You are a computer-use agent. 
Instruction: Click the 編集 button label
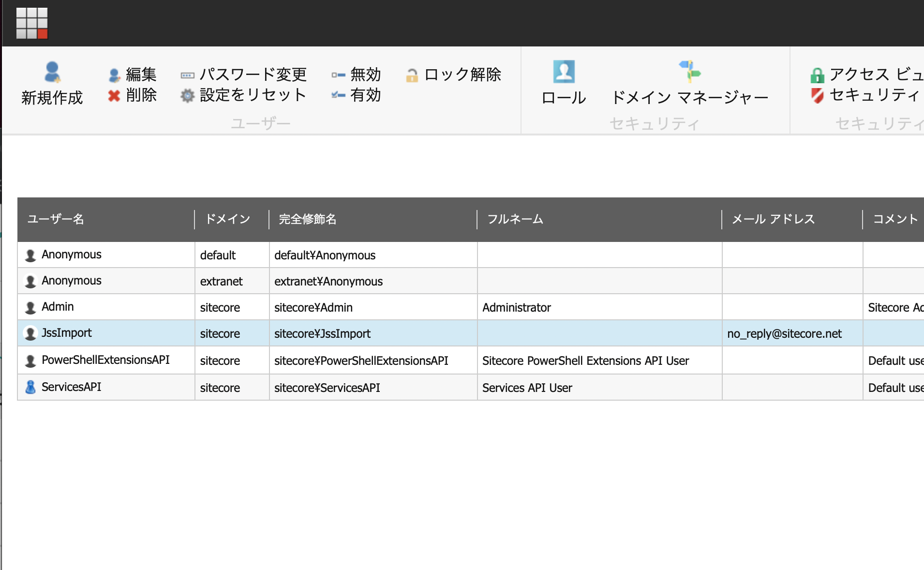[x=141, y=75]
